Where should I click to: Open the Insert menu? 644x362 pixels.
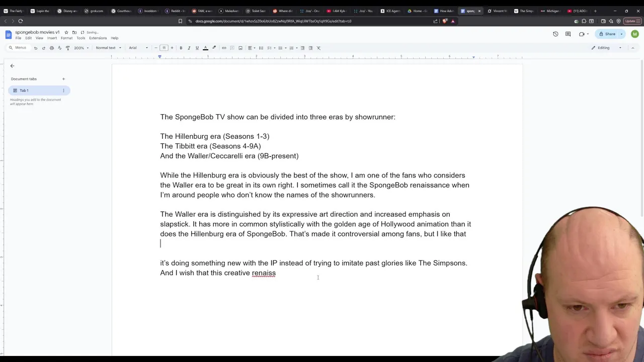pyautogui.click(x=52, y=38)
